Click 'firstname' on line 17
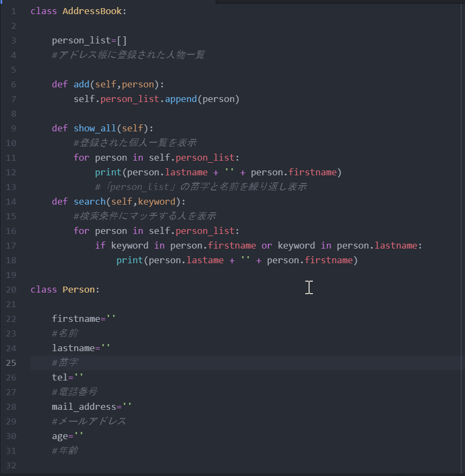Screen dimensions: 465x476 [232, 245]
